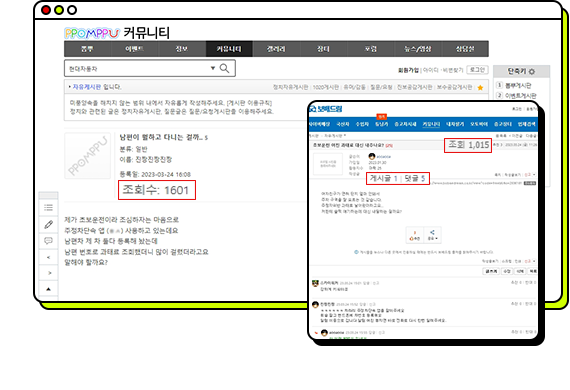
Task: Open the 질문/요청 board link
Action: (381, 87)
